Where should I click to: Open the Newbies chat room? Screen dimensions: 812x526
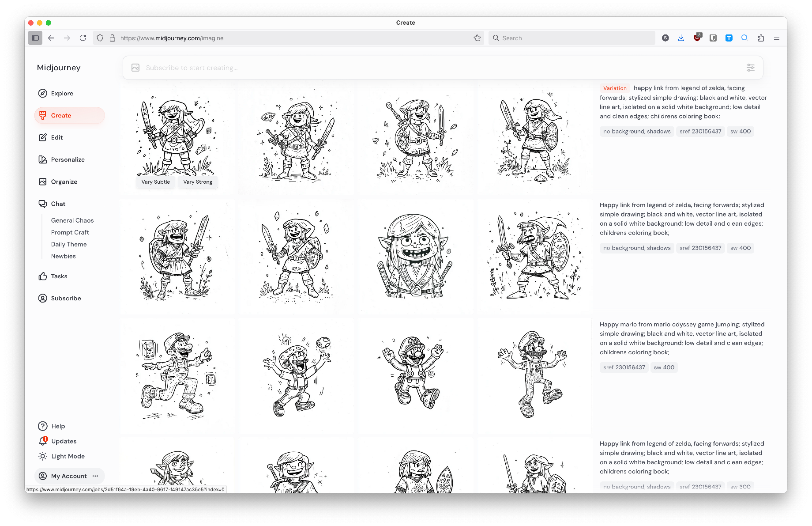[63, 256]
